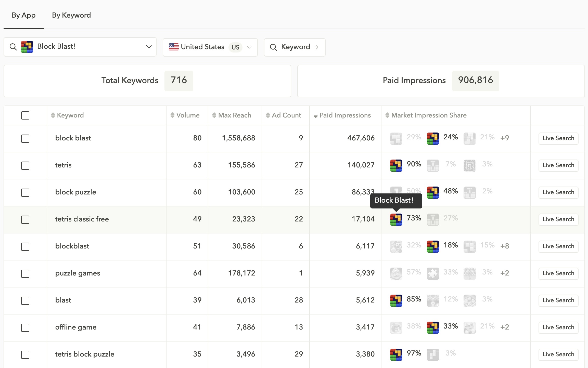Check the box for blockblast keyword

(25, 247)
